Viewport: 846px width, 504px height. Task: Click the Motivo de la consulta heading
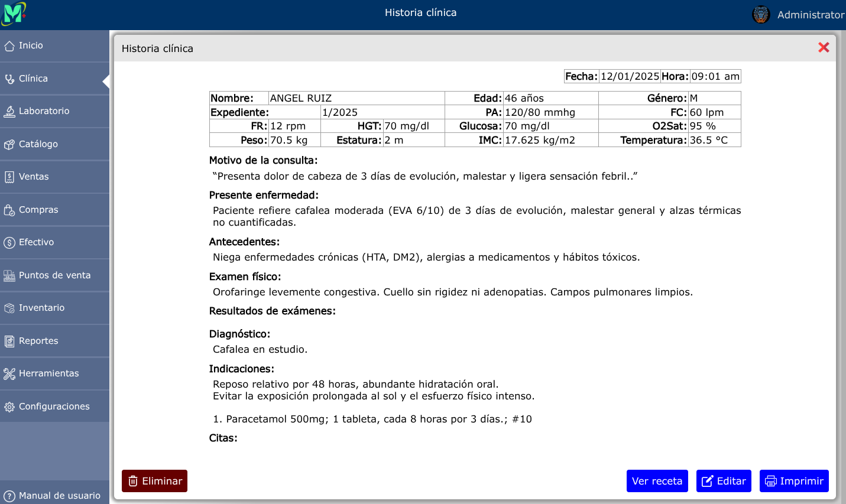click(264, 160)
